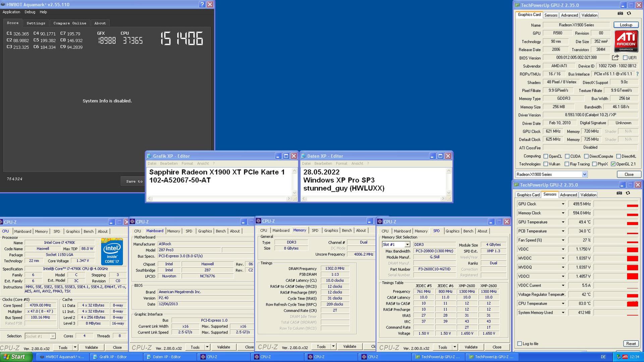
Task: Click the refresh icon in GPU-Z Graphics Card window
Action: tap(629, 13)
